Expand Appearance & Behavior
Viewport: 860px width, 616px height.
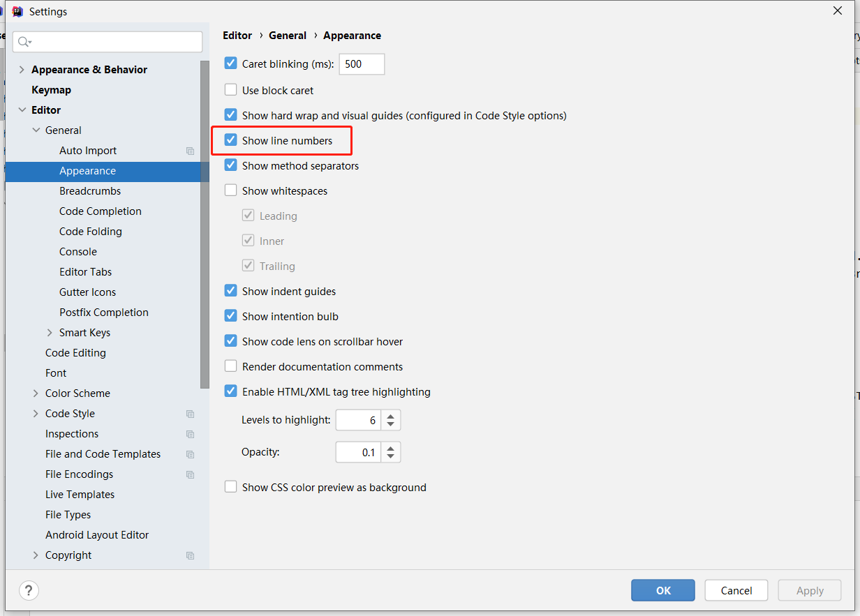pos(22,69)
